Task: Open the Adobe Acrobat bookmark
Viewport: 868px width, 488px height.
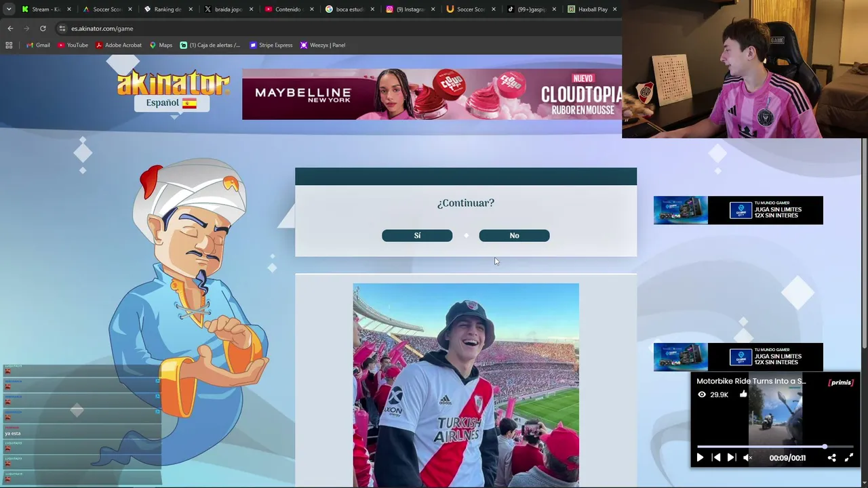Action: 119,45
